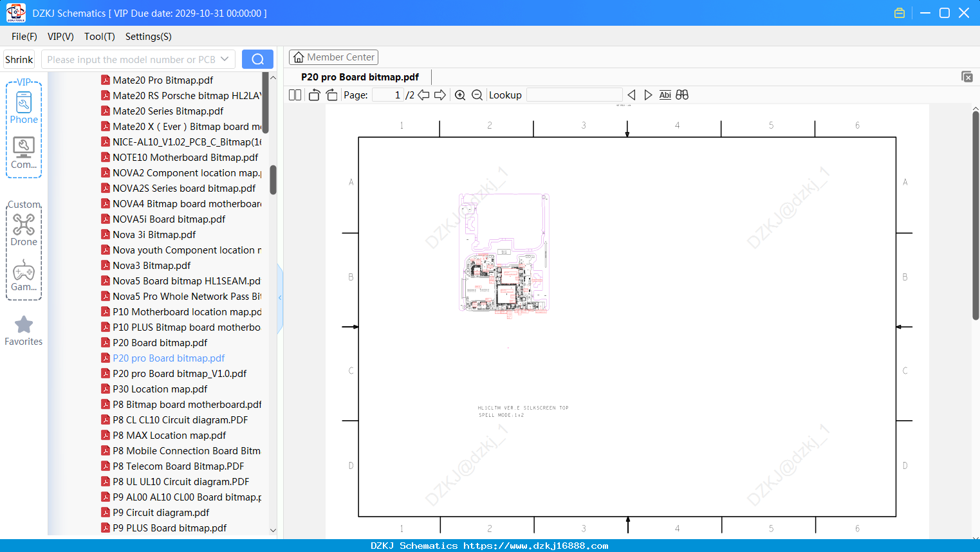Click the PDF icon beside P30 Location map.pdf
This screenshot has height=552, width=980.
coord(106,389)
